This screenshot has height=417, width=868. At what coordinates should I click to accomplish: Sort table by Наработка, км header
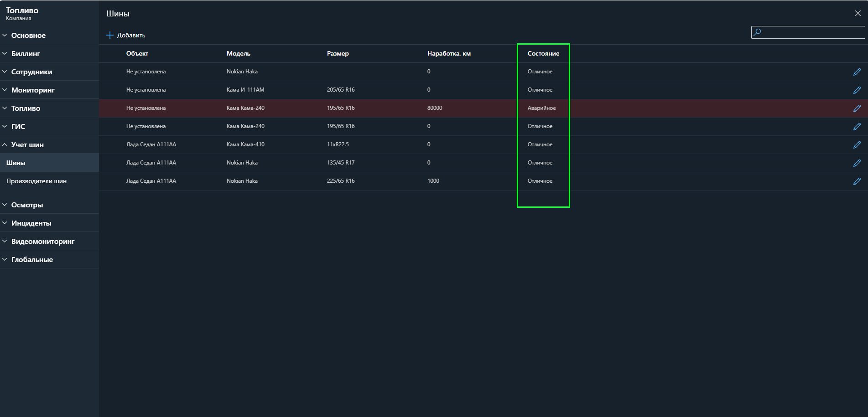[x=449, y=54]
